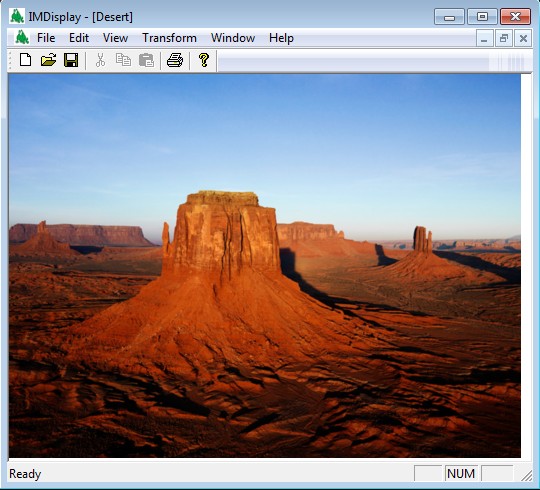Click the Copy toolbar icon
Screen dimensions: 540x490
pos(123,60)
